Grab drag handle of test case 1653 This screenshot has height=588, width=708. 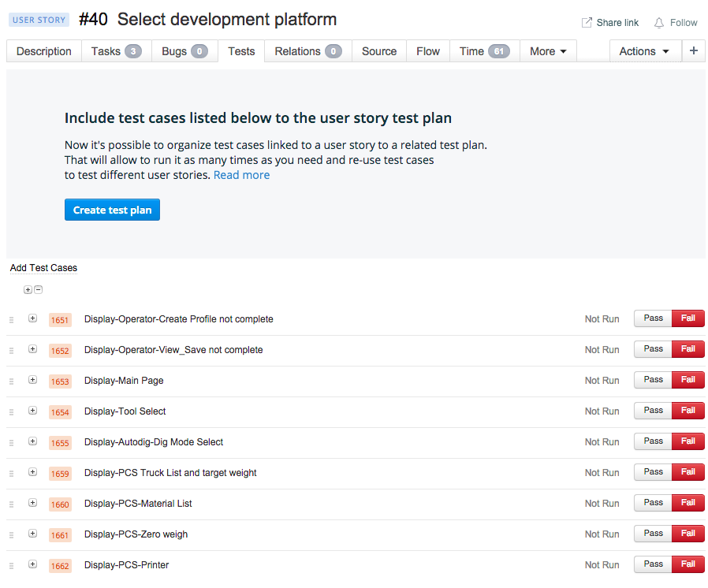tap(12, 381)
